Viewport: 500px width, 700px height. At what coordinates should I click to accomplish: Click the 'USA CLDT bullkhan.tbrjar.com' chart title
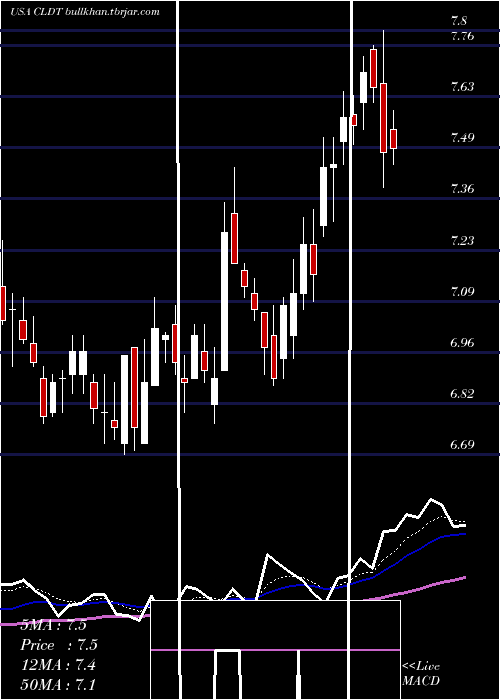(84, 12)
